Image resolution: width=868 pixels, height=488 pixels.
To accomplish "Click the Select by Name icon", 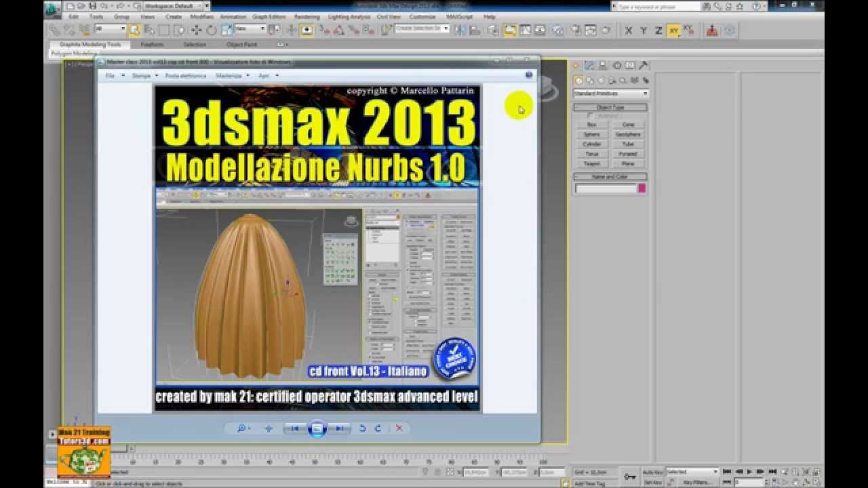I will (149, 30).
